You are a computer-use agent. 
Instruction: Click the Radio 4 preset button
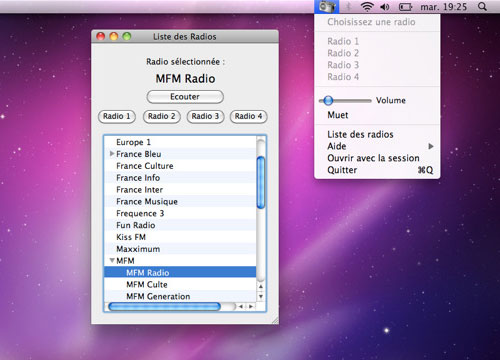click(x=249, y=116)
